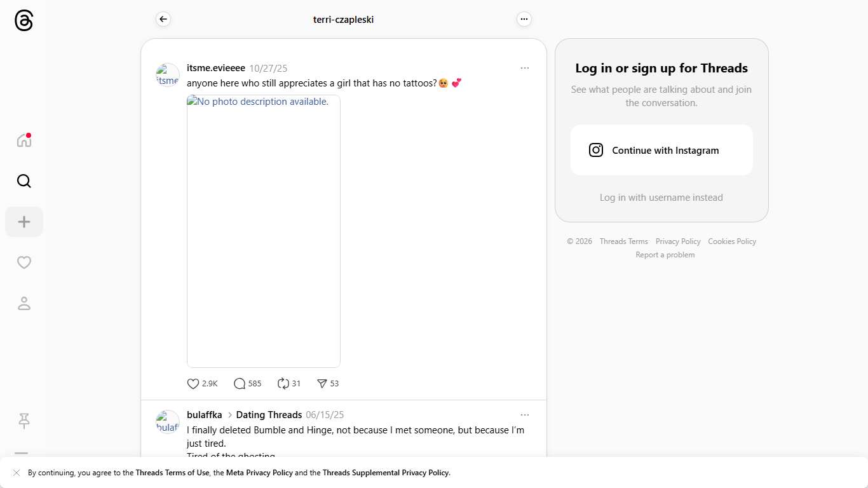
Task: Dismiss the privacy policy banner
Action: [17, 473]
